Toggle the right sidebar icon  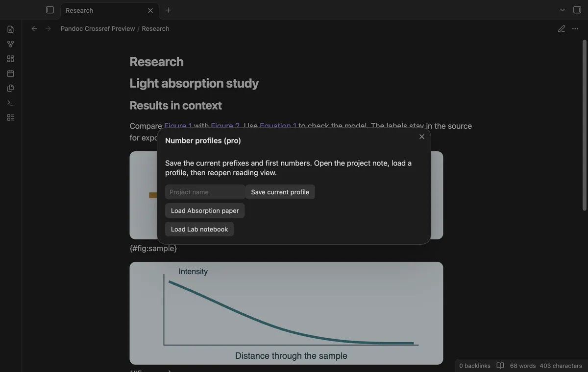(x=577, y=10)
